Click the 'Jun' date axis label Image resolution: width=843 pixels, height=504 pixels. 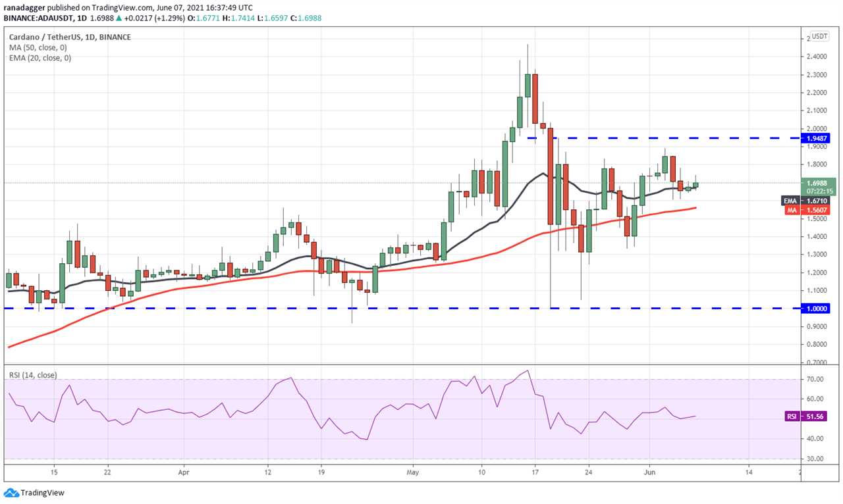(650, 472)
